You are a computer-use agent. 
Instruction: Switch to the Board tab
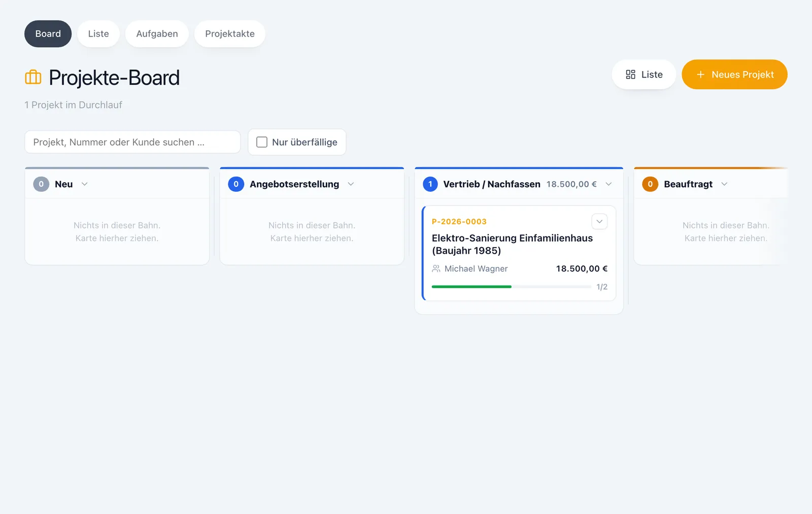pyautogui.click(x=48, y=34)
